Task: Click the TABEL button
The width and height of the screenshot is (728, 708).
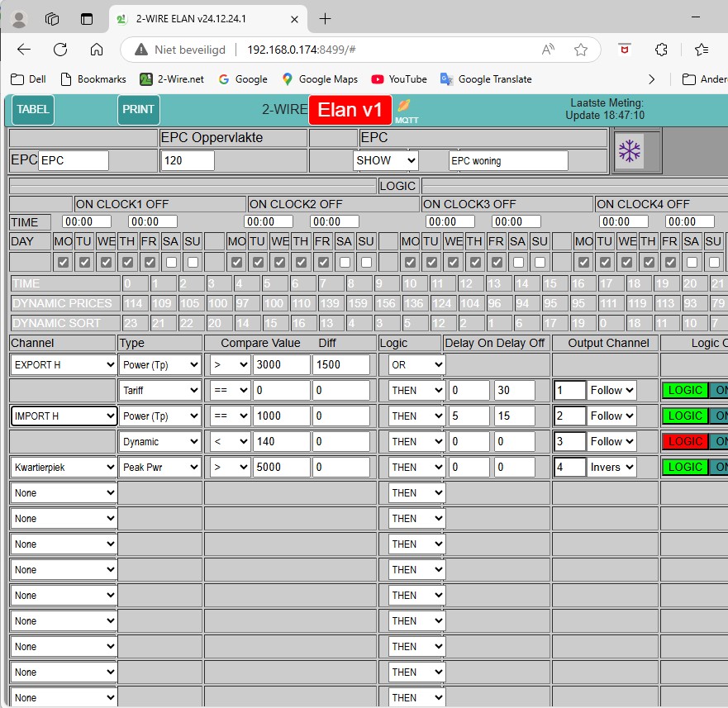Action: [33, 110]
